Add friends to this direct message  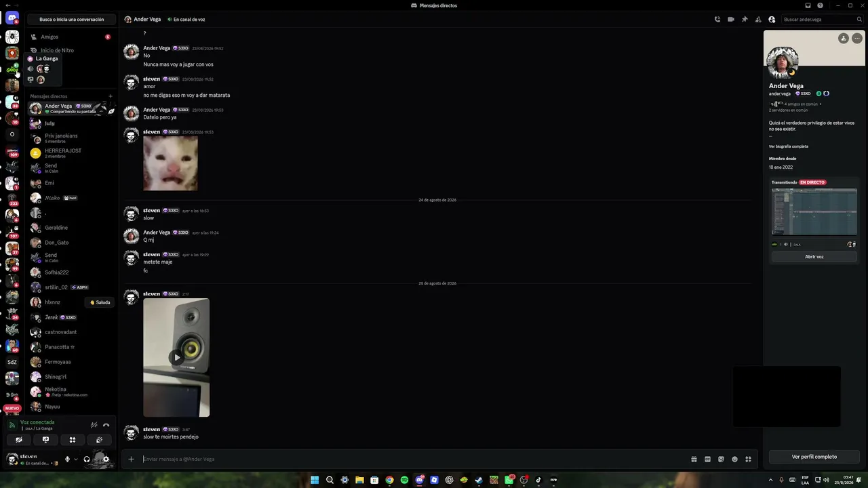[x=758, y=20]
